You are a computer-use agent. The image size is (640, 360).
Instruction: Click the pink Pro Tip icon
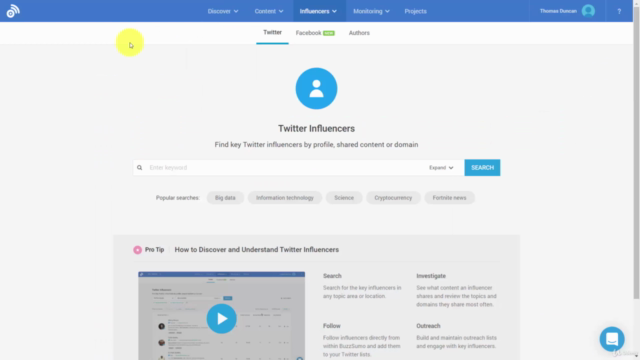(x=138, y=250)
